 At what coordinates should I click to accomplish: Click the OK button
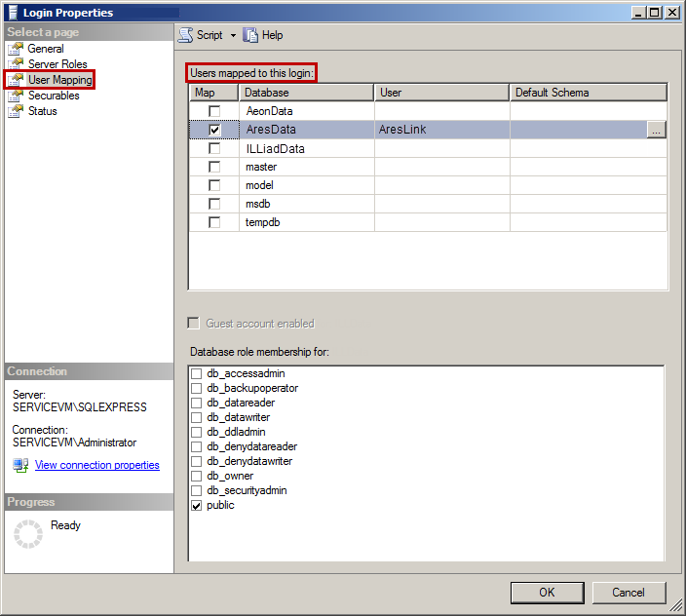547,592
